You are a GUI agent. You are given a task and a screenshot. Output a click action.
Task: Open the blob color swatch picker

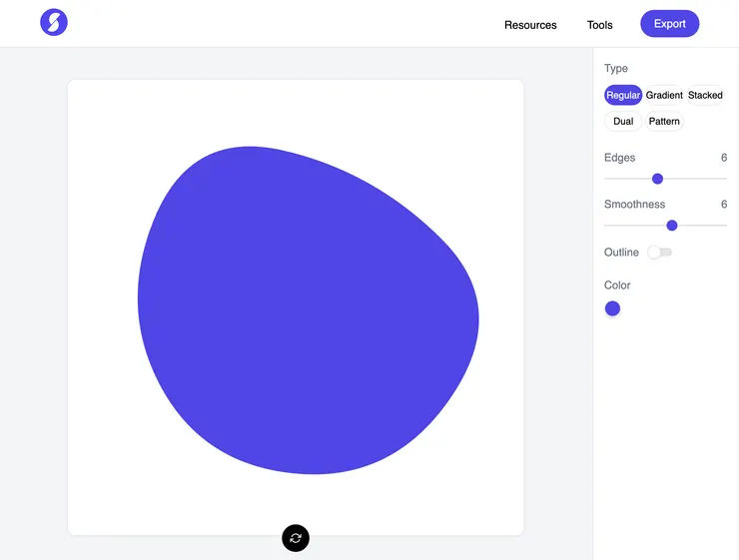click(x=612, y=308)
